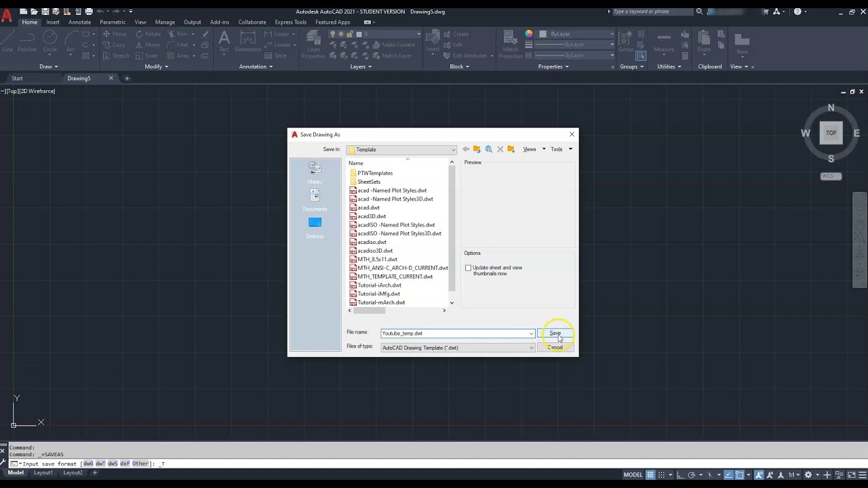The height and width of the screenshot is (488, 868).
Task: Click the Cancel button in dialog
Action: click(555, 348)
